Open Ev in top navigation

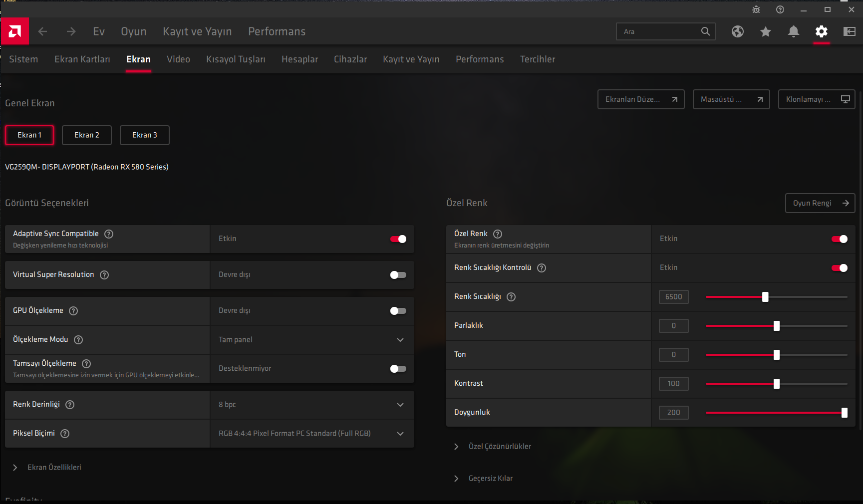point(99,31)
